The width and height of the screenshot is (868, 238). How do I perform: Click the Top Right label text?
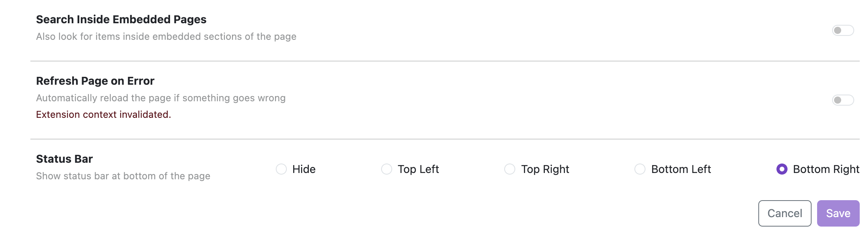pyautogui.click(x=545, y=169)
